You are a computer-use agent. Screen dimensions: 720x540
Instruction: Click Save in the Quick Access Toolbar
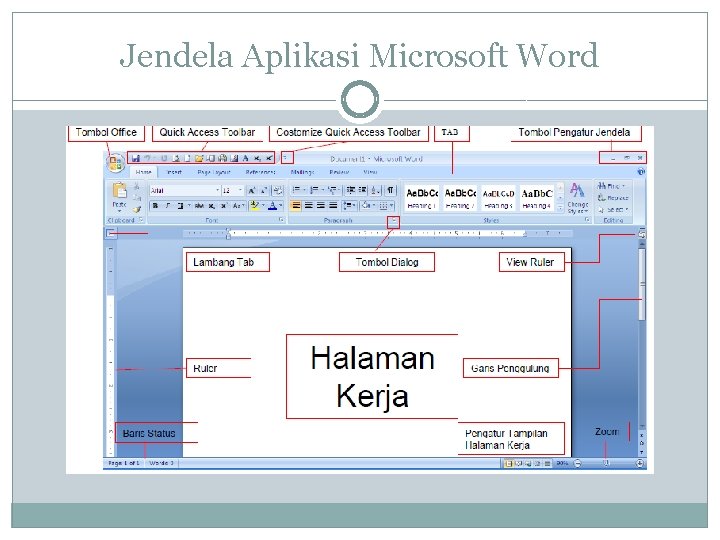click(135, 158)
